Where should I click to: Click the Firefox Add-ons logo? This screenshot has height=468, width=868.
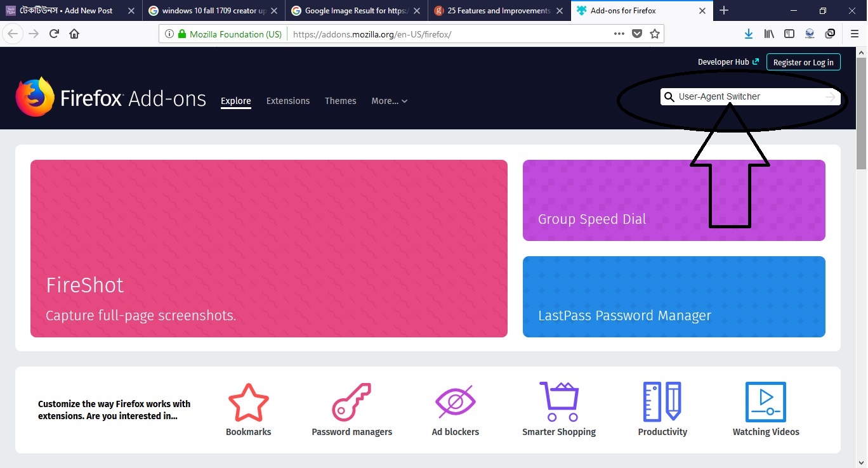[111, 98]
